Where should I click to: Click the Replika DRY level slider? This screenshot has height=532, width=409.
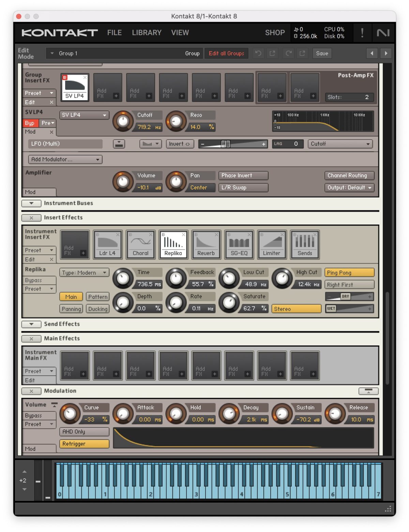point(349,297)
